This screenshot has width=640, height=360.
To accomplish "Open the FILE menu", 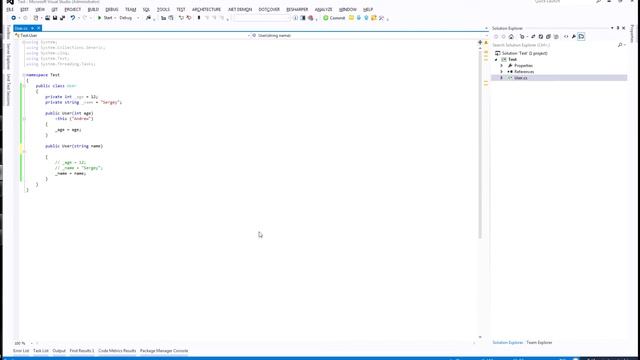I will pos(10,9).
